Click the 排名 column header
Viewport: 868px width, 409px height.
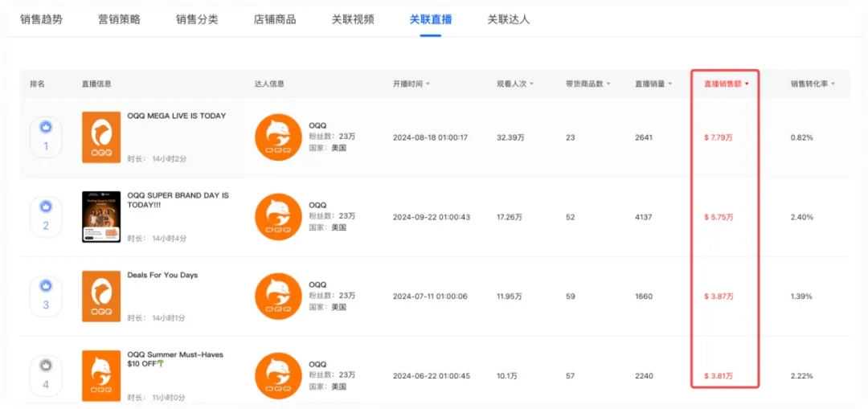[37, 84]
